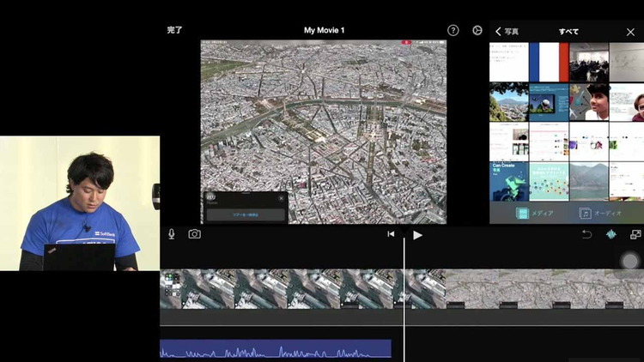The width and height of the screenshot is (644, 362).
Task: Close the media browser panel
Action: coord(630,32)
